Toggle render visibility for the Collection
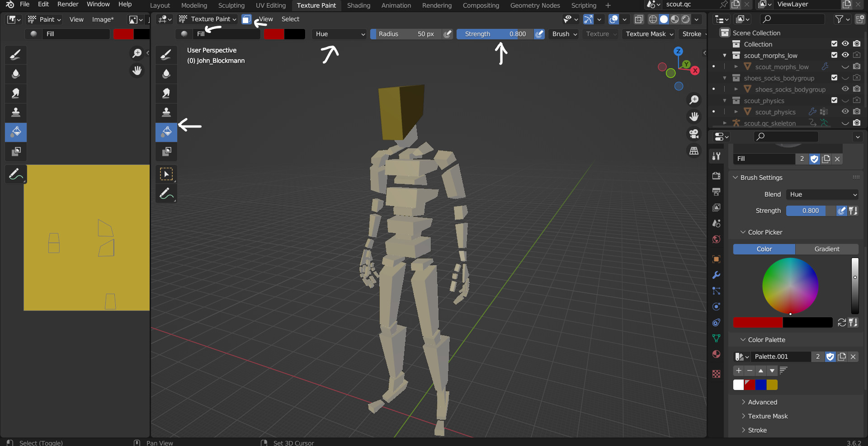This screenshot has height=446, width=868. pyautogui.click(x=857, y=44)
